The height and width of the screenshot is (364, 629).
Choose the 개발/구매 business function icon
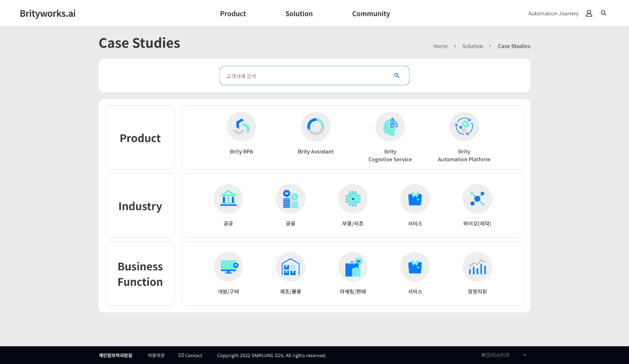tap(228, 267)
